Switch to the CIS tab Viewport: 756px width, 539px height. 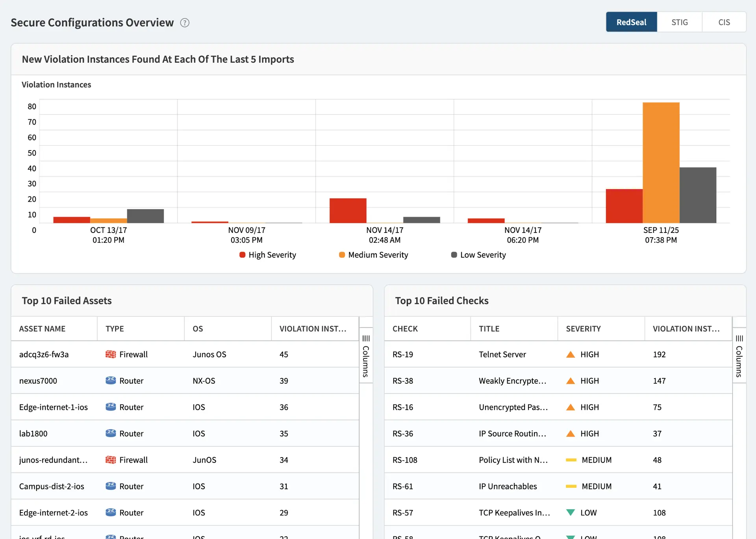[724, 22]
